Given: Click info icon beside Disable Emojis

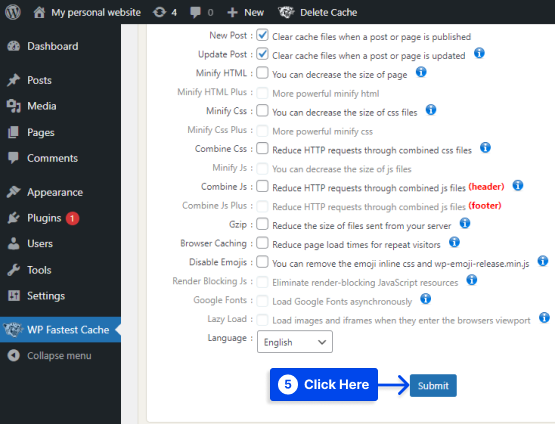Looking at the screenshot, I should (x=543, y=261).
